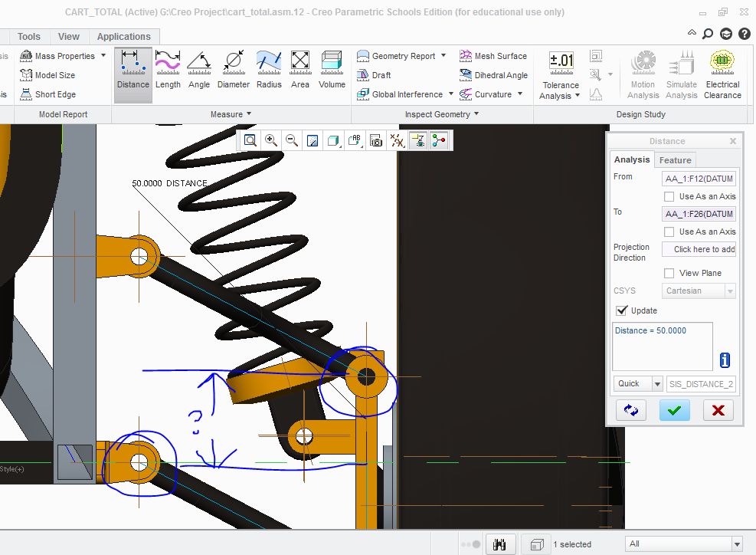Enable View Plane checkbox
The height and width of the screenshot is (555, 756).
coord(669,273)
